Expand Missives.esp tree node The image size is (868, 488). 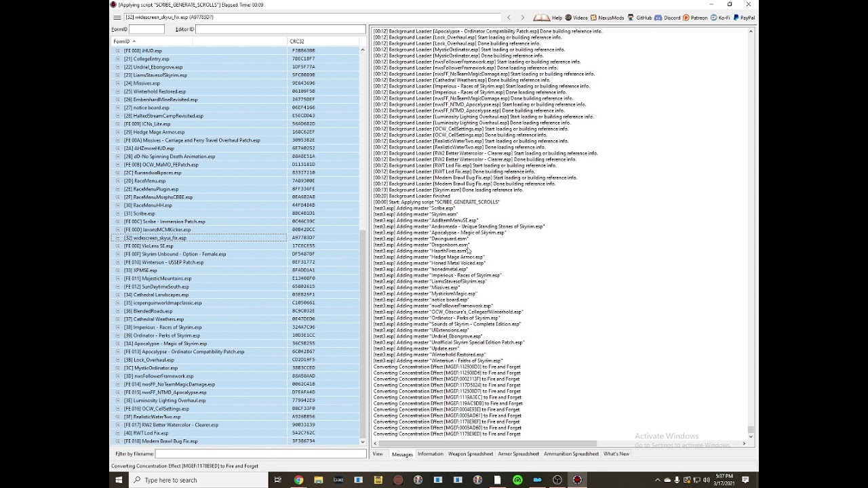117,83
